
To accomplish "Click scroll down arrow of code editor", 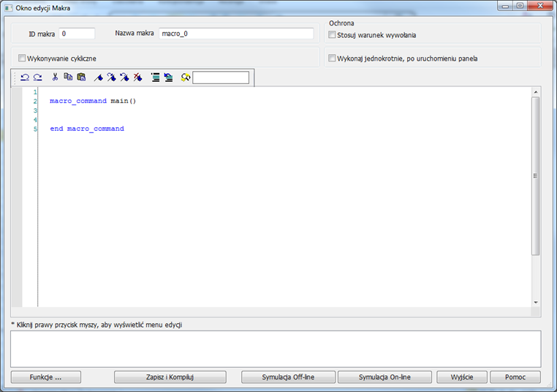I will [536, 303].
